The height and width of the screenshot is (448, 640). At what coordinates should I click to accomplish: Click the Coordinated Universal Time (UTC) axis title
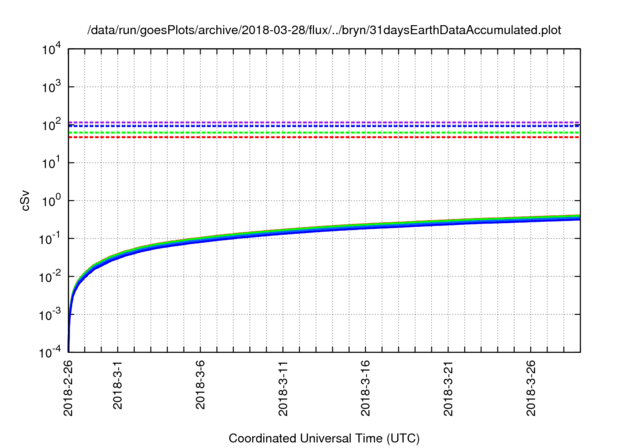324,439
